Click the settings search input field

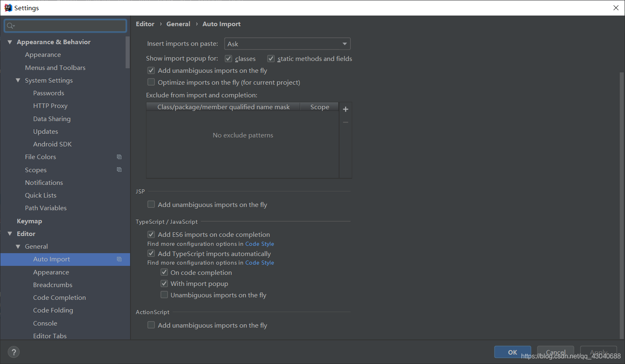coord(65,26)
